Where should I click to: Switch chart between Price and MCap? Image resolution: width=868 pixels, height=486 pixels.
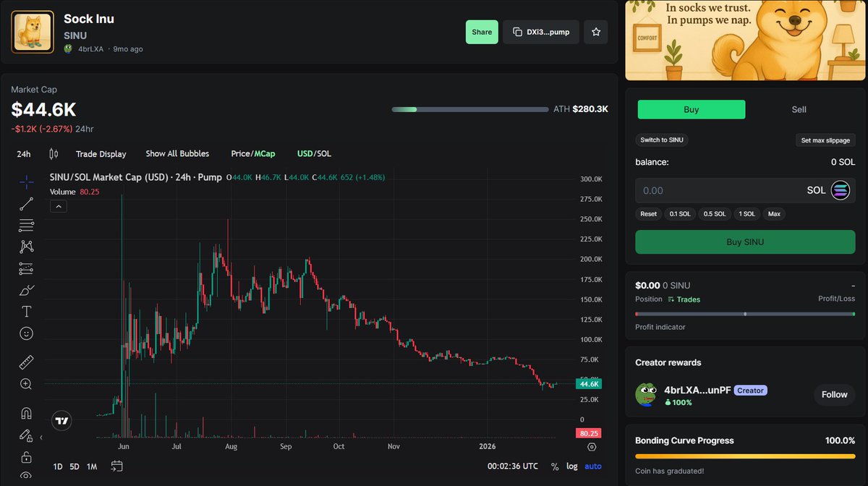click(x=253, y=153)
